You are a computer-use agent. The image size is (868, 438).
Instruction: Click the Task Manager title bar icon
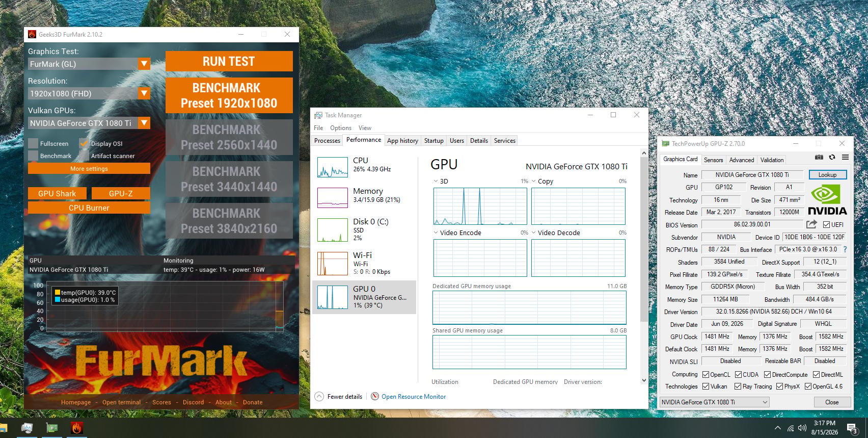click(x=318, y=115)
